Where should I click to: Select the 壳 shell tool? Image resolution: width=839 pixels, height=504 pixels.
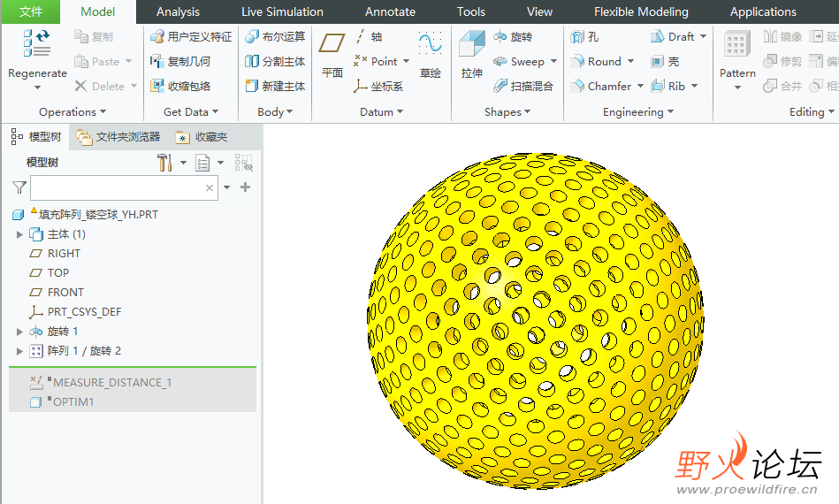pos(665,62)
